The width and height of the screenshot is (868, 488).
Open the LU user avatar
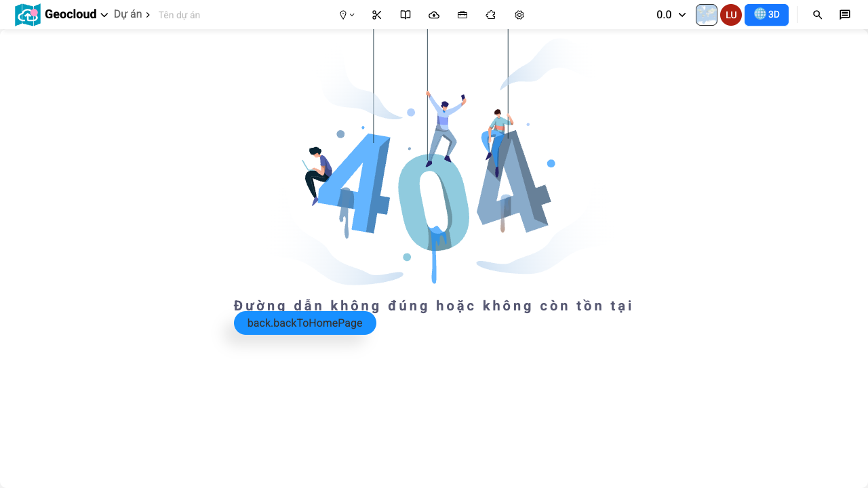pyautogui.click(x=730, y=14)
